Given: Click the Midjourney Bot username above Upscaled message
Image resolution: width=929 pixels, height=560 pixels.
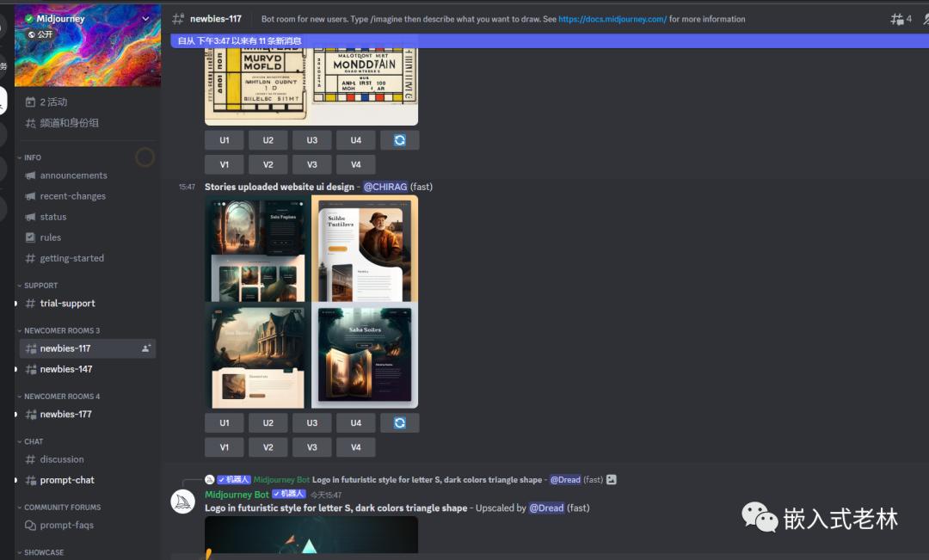Looking at the screenshot, I should coord(237,495).
